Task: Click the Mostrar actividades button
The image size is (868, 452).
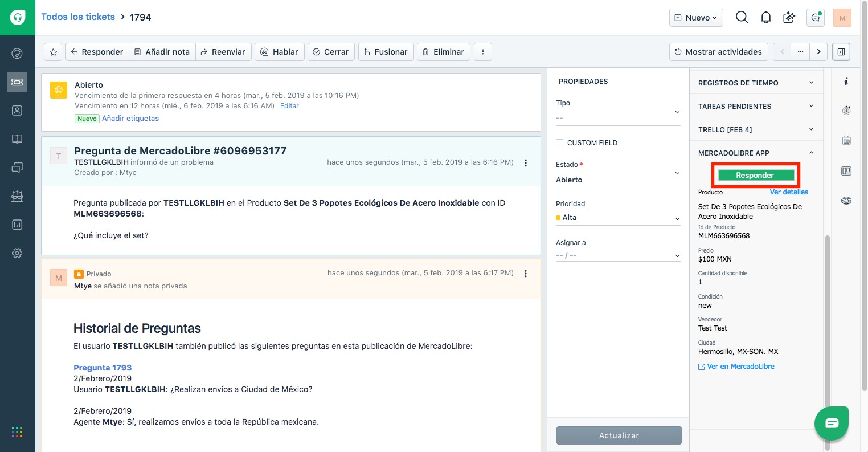Action: [719, 52]
